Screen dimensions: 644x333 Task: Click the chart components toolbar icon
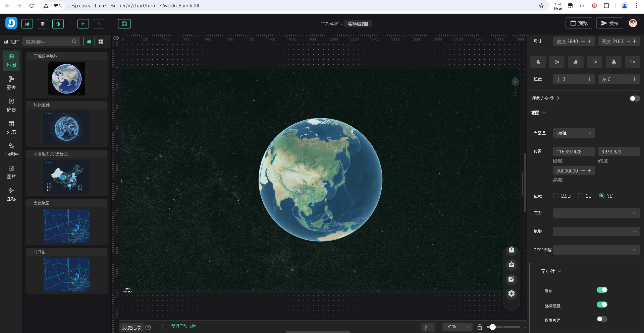click(x=27, y=24)
